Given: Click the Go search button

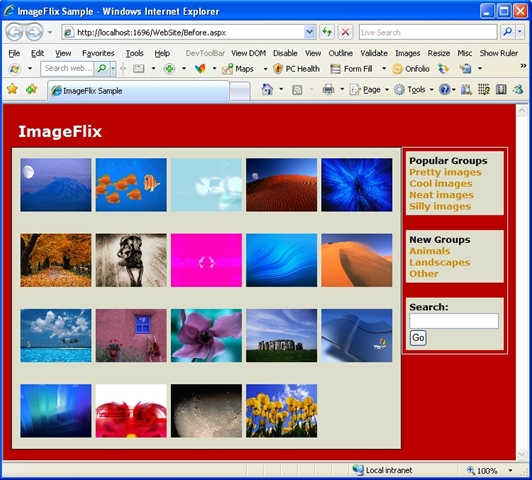Looking at the screenshot, I should (x=418, y=338).
